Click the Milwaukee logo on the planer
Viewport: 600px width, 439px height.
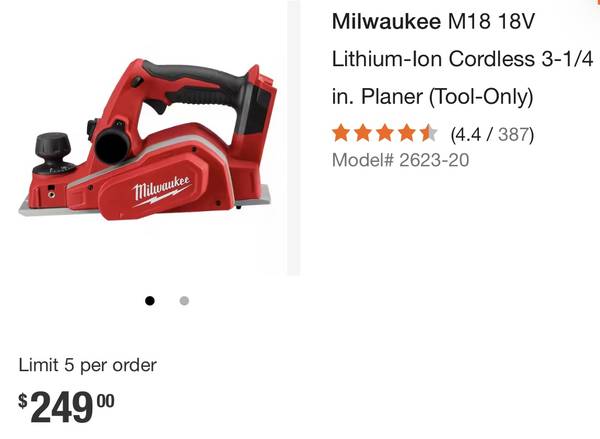[161, 190]
